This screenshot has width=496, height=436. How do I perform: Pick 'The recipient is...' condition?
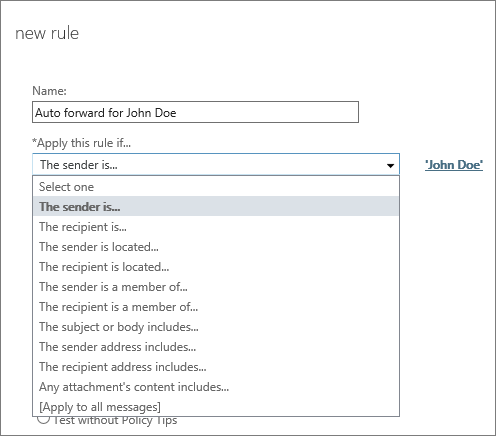point(216,227)
